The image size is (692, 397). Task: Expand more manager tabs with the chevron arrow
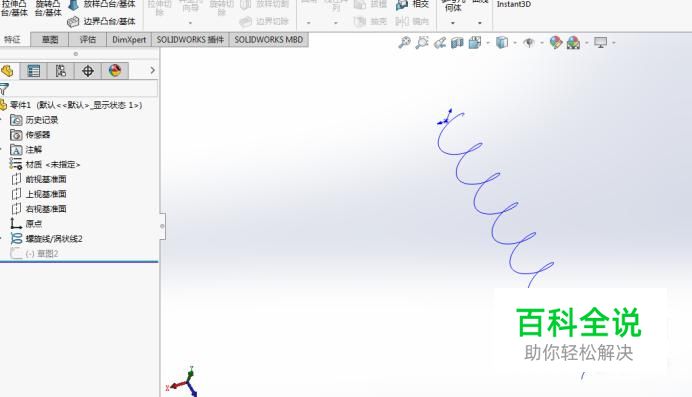(x=152, y=70)
